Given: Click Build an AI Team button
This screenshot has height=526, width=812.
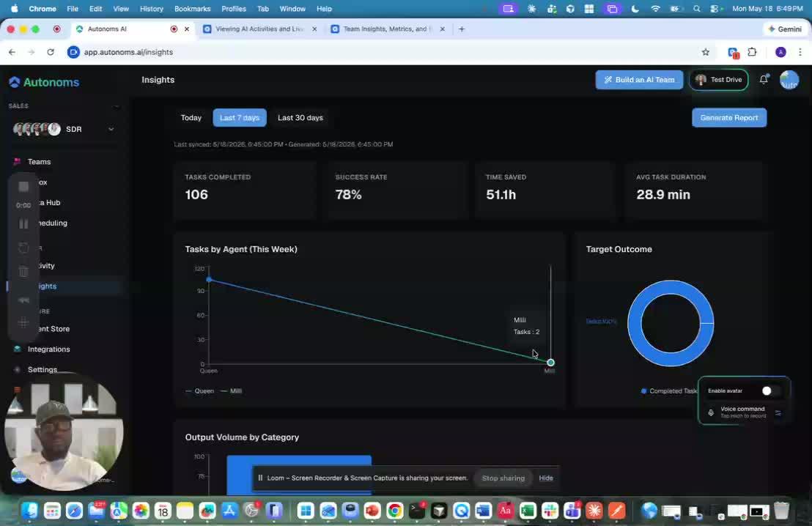Looking at the screenshot, I should 639,80.
